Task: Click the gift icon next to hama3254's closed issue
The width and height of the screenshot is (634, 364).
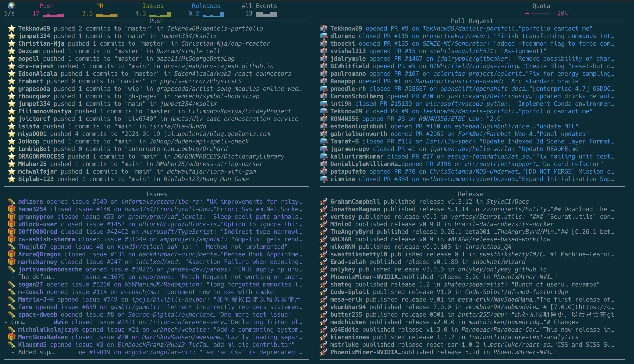Action: tap(11, 209)
